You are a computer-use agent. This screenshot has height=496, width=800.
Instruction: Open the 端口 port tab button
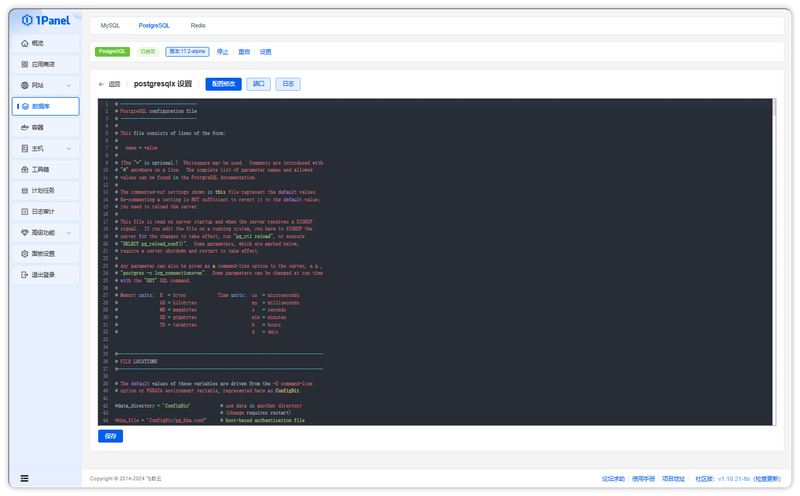tap(259, 84)
